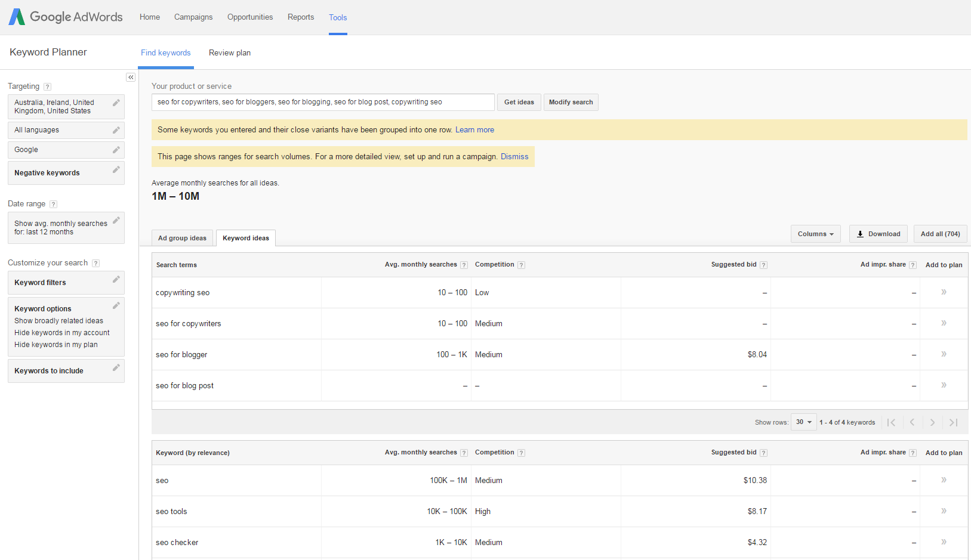
Task: Open Show rows 30 dropdown
Action: [x=803, y=422]
